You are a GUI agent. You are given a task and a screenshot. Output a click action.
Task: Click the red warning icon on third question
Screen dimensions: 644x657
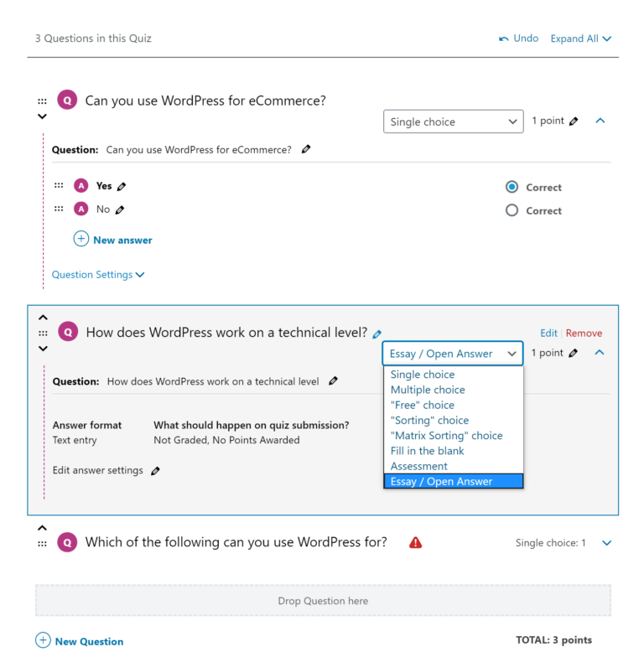pos(416,542)
